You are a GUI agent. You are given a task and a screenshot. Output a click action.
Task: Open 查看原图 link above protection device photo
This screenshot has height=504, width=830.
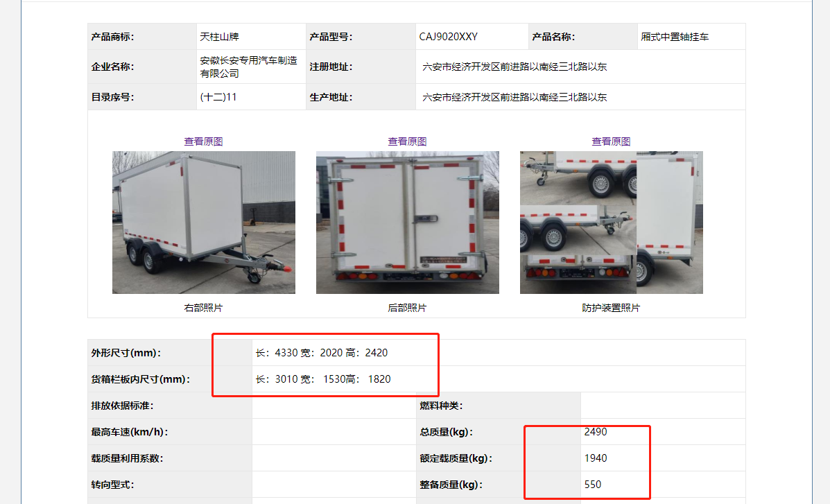coord(611,141)
